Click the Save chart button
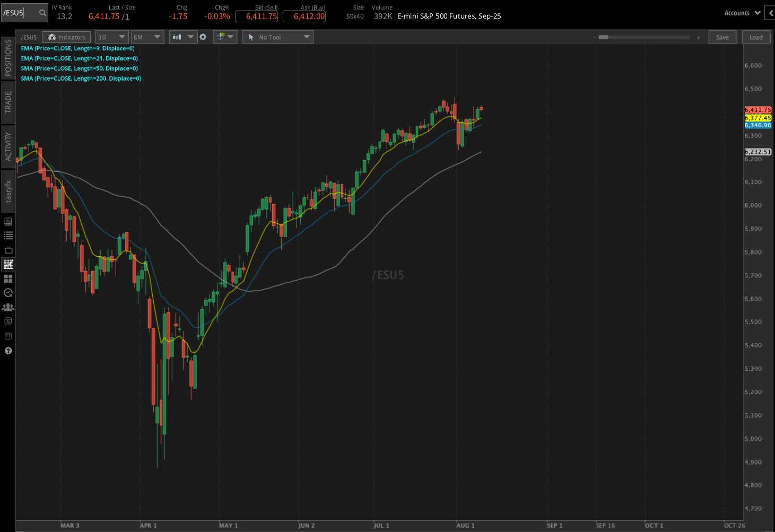Viewport: 775px width, 532px height. click(722, 37)
